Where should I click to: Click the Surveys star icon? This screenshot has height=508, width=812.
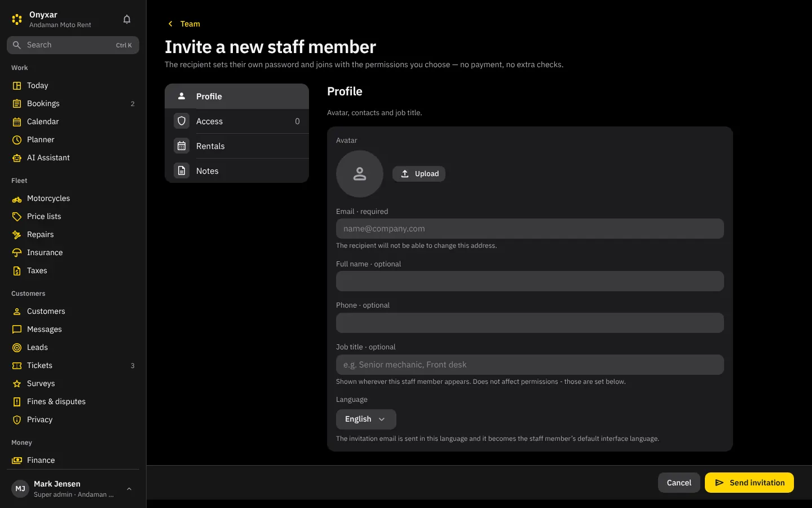[17, 384]
